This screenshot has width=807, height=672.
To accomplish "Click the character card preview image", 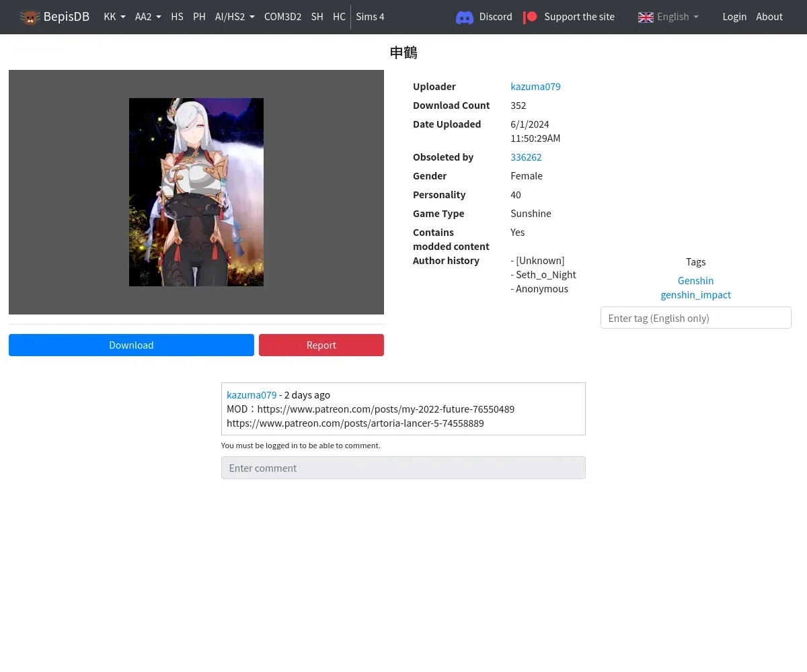I will pos(196,192).
